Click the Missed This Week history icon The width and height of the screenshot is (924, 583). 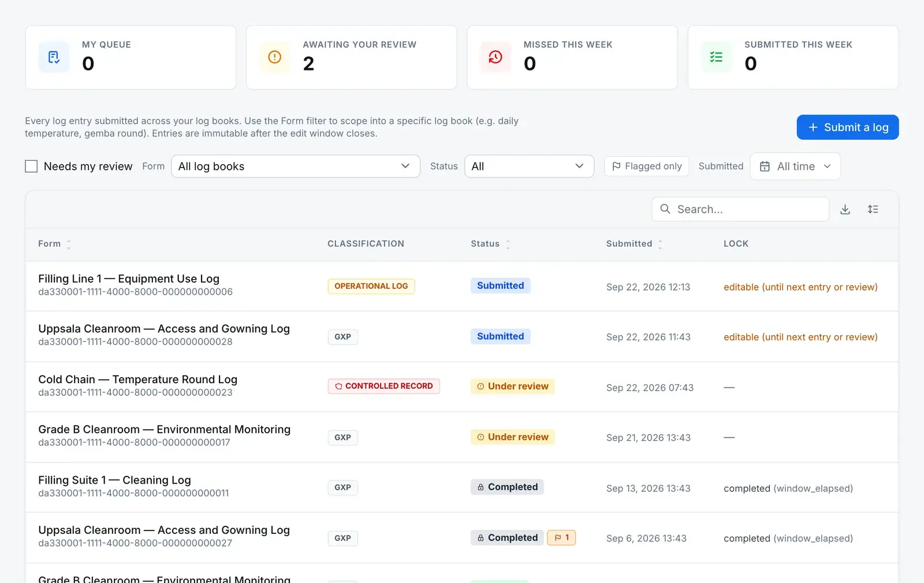tap(495, 57)
